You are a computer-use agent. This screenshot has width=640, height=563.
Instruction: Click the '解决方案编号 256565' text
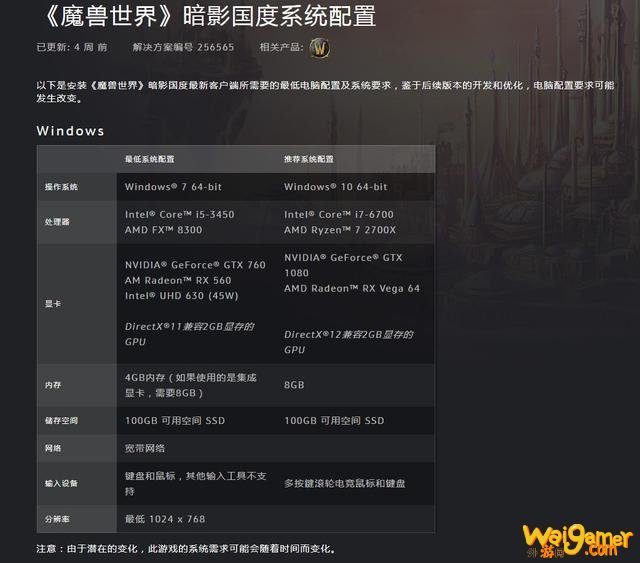pyautogui.click(x=183, y=47)
